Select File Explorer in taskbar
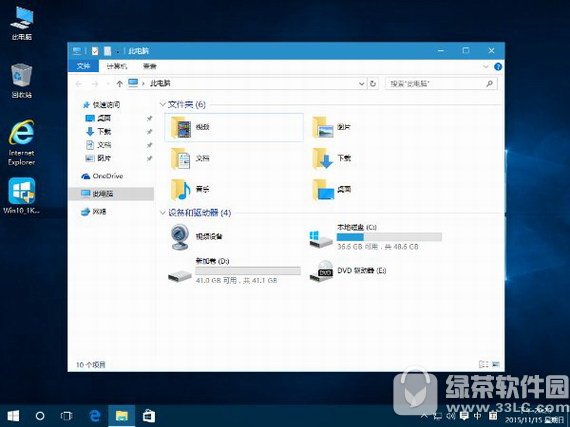 click(x=121, y=415)
